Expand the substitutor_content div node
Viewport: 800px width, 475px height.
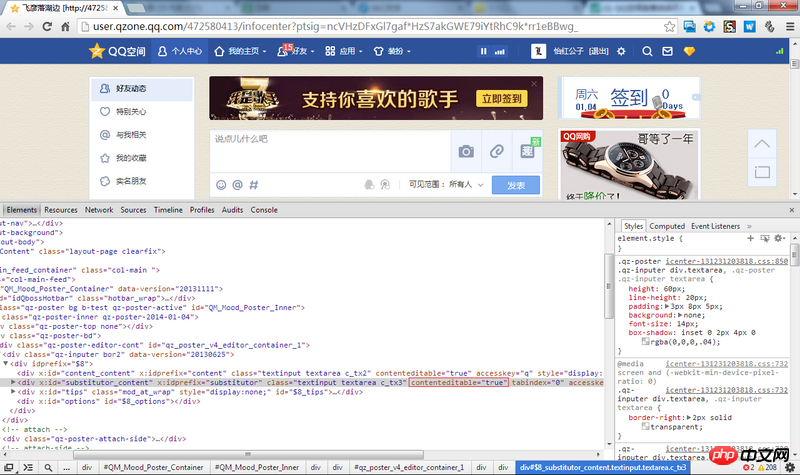pyautogui.click(x=13, y=382)
